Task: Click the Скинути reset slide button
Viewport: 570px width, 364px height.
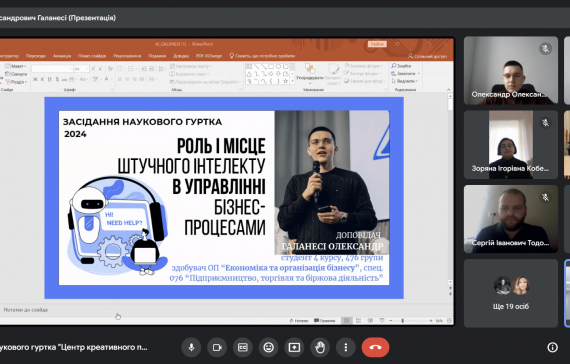Action: [x=16, y=74]
